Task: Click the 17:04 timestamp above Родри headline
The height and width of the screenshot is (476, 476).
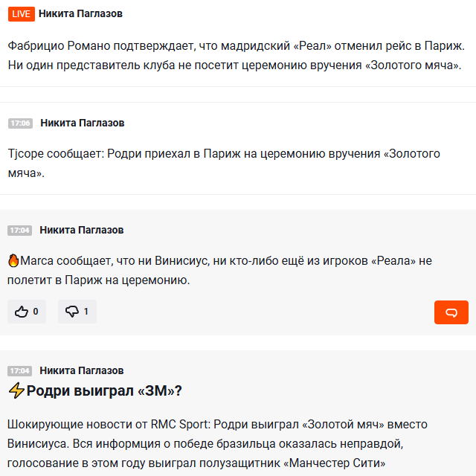Action: pyautogui.click(x=20, y=371)
